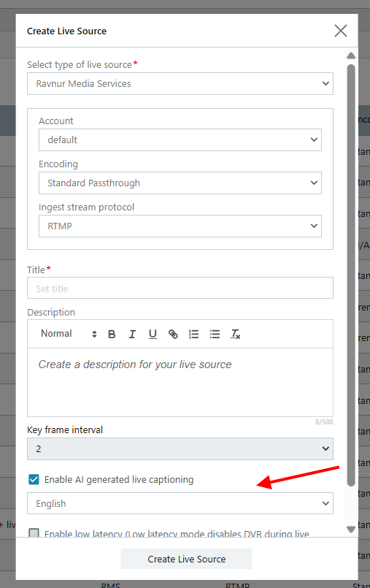
Task: Expand the Account dropdown showing default
Action: [180, 140]
